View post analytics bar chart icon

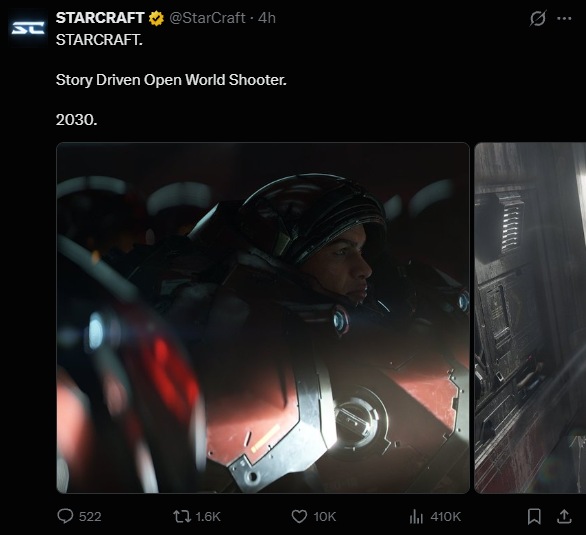tap(416, 517)
